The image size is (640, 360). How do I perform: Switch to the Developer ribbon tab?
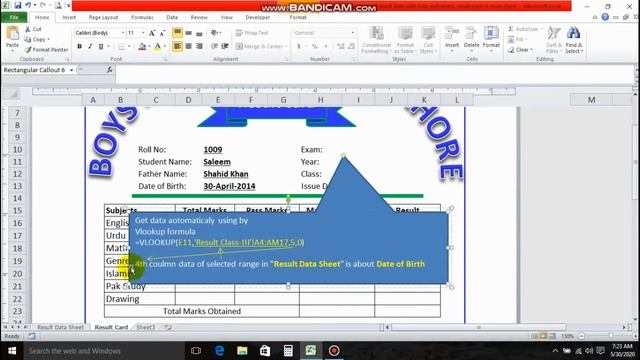[x=258, y=18]
